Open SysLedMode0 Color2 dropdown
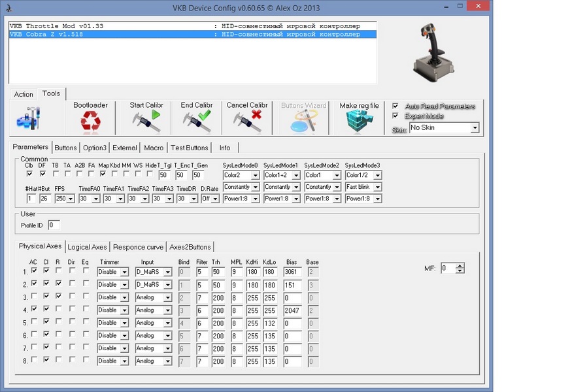Screen dimensions: 587x392 click(x=241, y=175)
